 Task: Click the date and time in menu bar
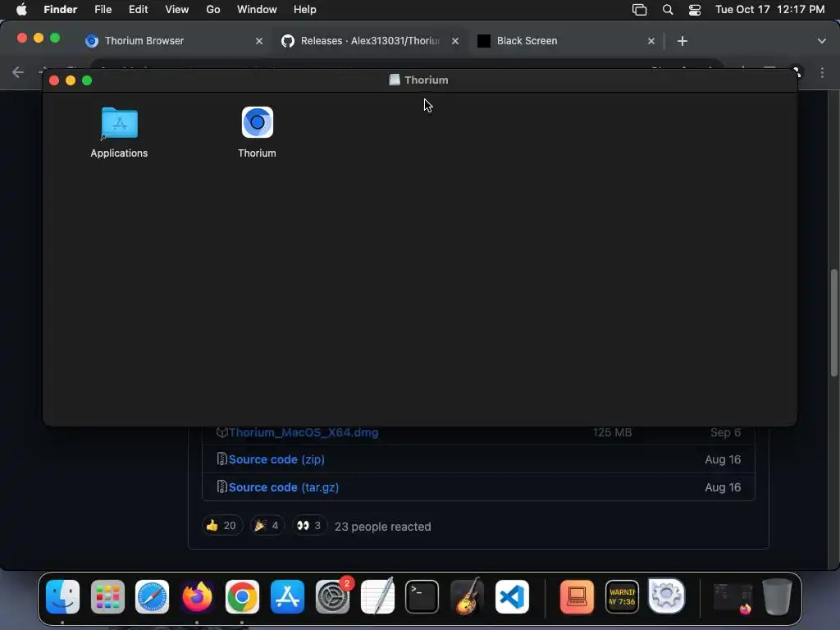(x=769, y=10)
